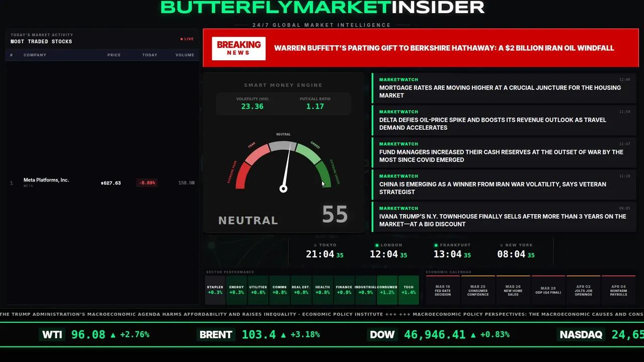Open the Mar 25 Consumer Confidence card
Viewport: 644px width, 362px height.
pos(478,290)
